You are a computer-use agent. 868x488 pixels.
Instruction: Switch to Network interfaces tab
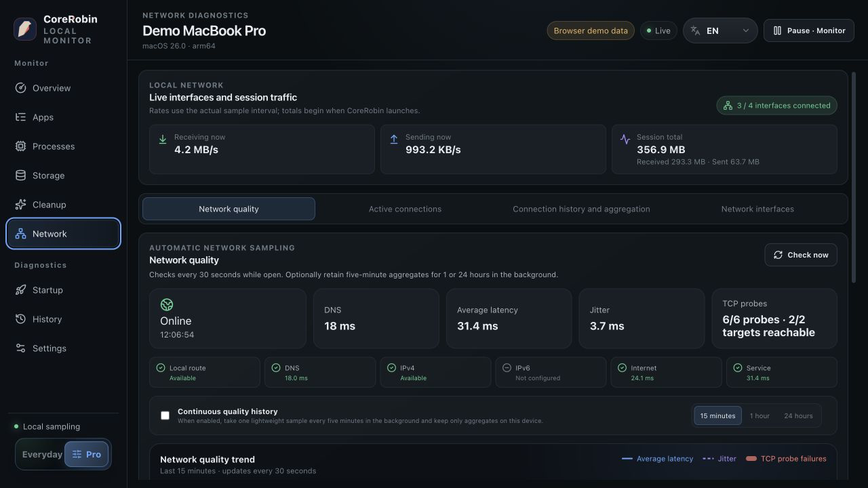(757, 209)
